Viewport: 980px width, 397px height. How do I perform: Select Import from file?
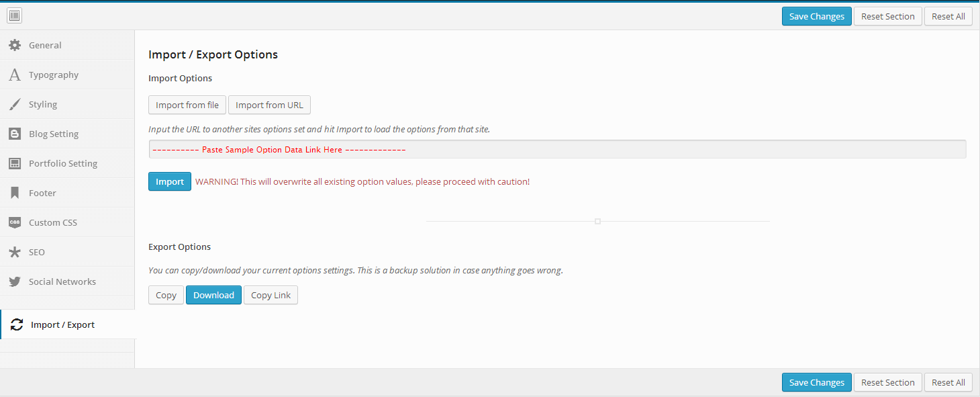coord(187,105)
